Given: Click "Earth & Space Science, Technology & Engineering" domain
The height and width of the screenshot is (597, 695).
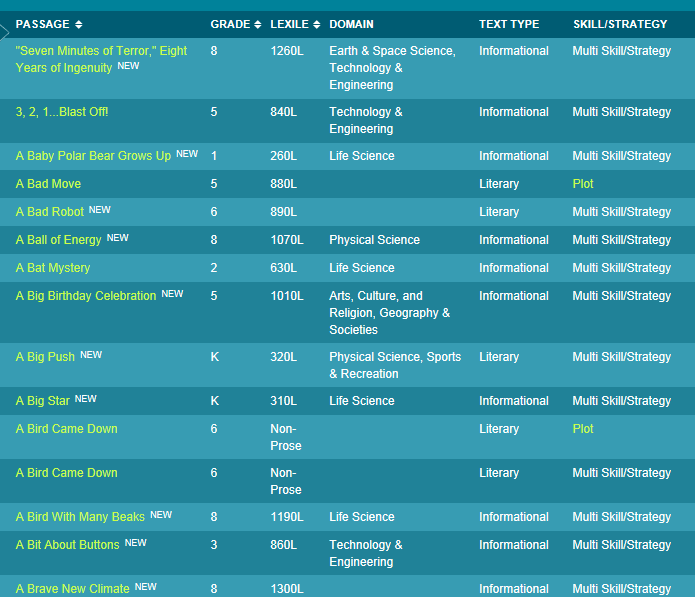Looking at the screenshot, I should pos(392,68).
